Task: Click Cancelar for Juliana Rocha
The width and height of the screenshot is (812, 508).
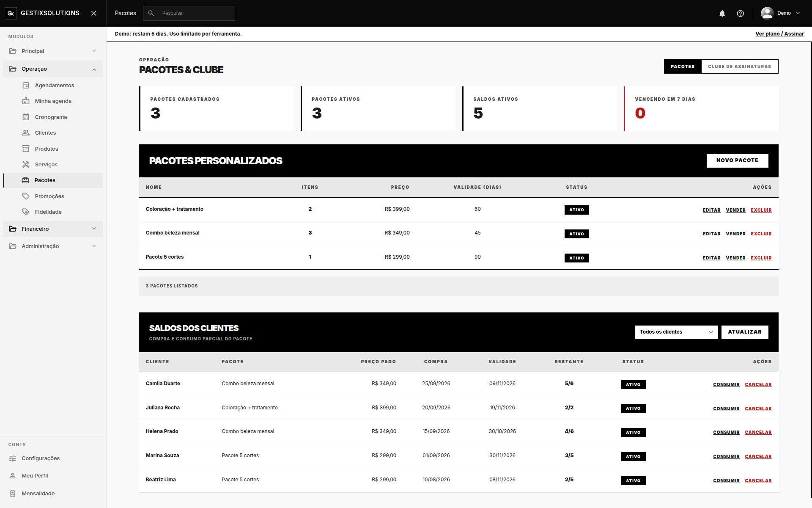Action: (758, 409)
